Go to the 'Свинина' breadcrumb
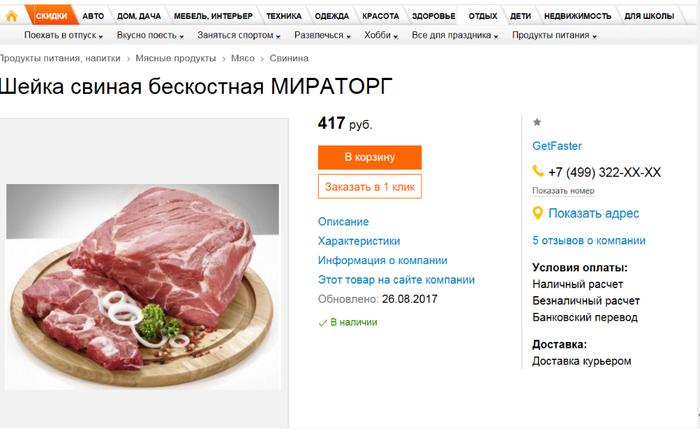 [x=290, y=58]
